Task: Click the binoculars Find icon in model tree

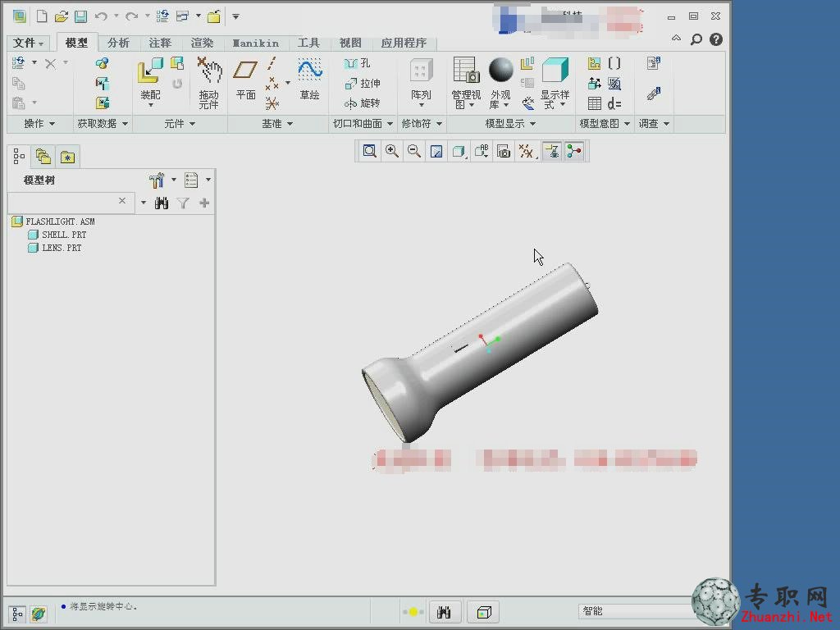Action: (x=162, y=203)
